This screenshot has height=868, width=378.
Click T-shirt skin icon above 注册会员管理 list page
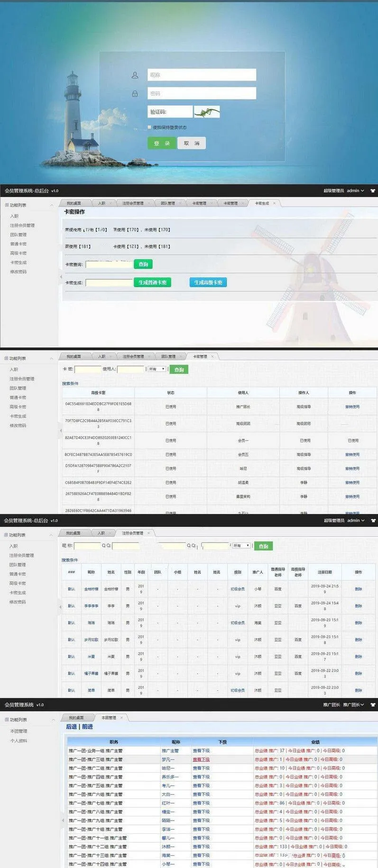(x=373, y=520)
